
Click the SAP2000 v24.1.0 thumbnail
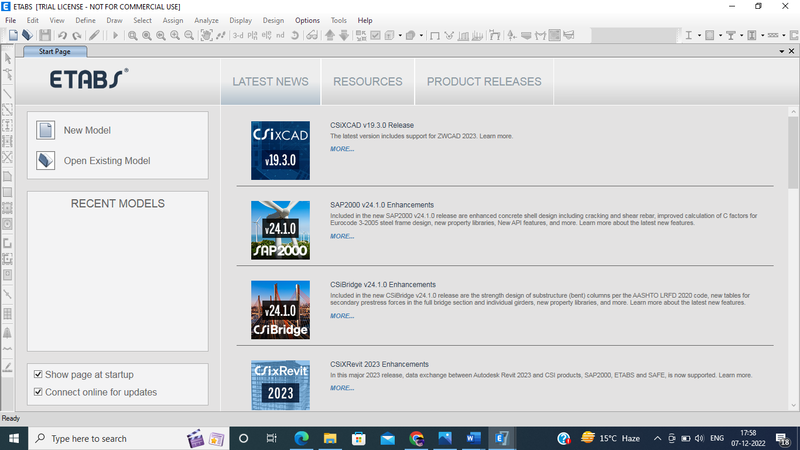pyautogui.click(x=280, y=230)
